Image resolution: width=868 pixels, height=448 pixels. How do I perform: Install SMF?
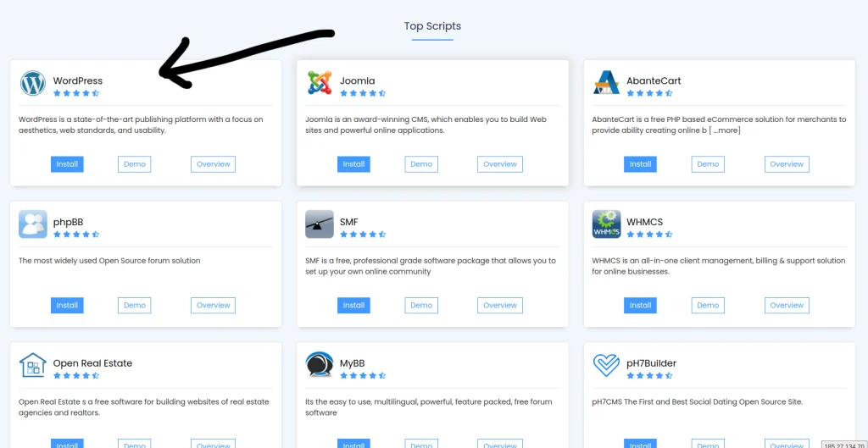pos(353,306)
